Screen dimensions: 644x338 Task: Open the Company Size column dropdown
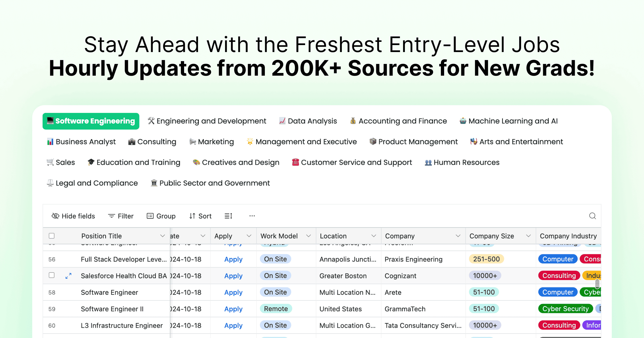[528, 236]
